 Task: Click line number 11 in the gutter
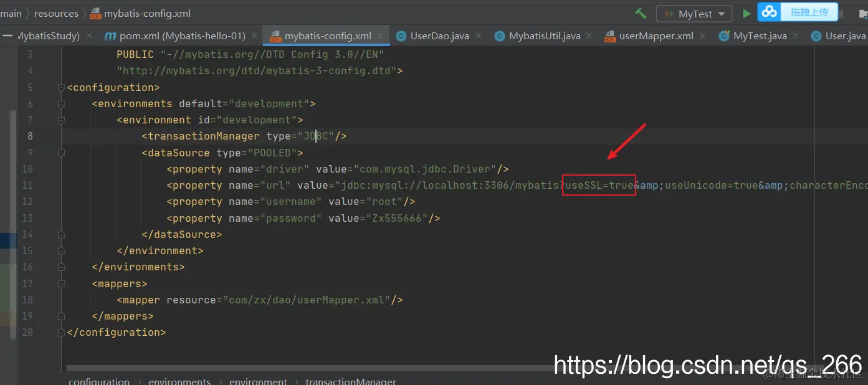[27, 185]
